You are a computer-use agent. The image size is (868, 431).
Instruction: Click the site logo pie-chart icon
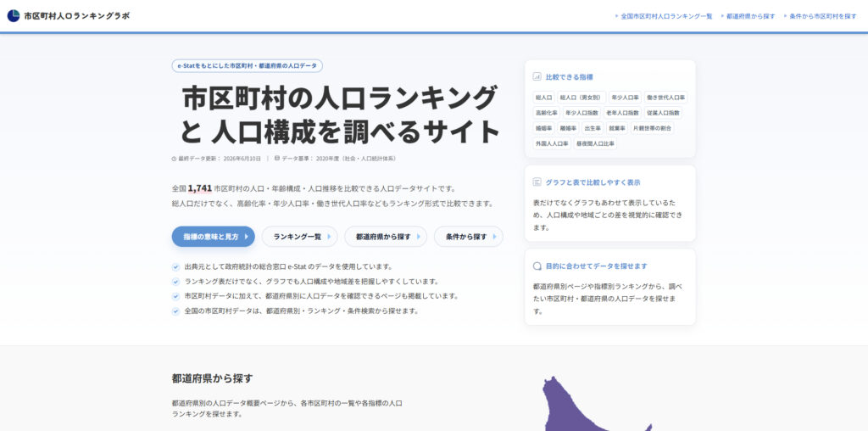click(x=14, y=15)
